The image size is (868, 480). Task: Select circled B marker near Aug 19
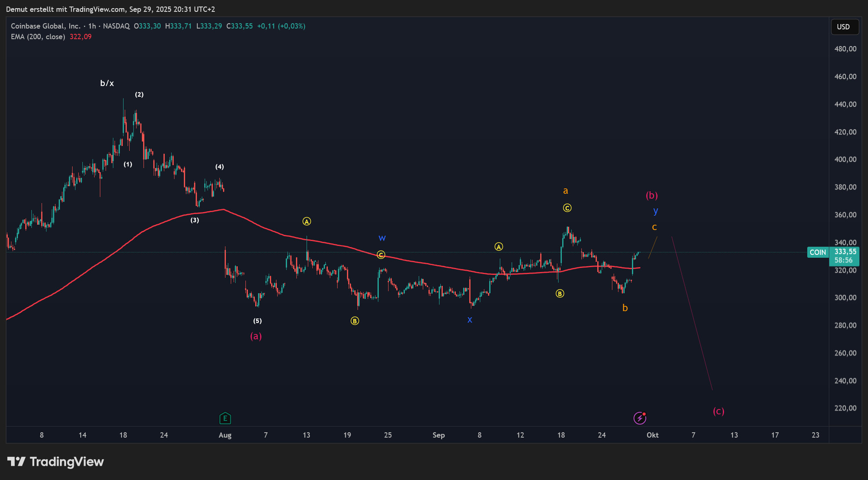355,321
